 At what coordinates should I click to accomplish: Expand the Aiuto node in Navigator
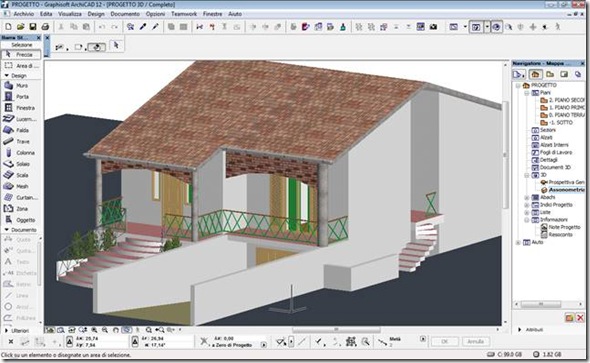point(519,243)
